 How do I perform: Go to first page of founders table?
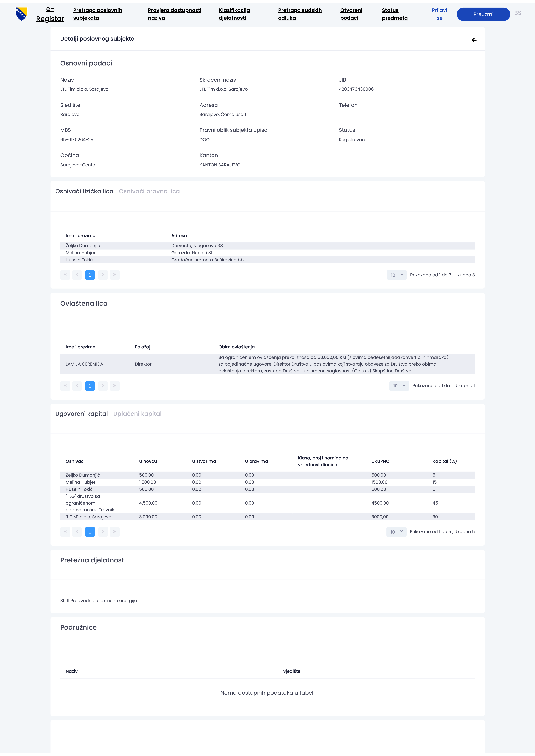coord(65,275)
